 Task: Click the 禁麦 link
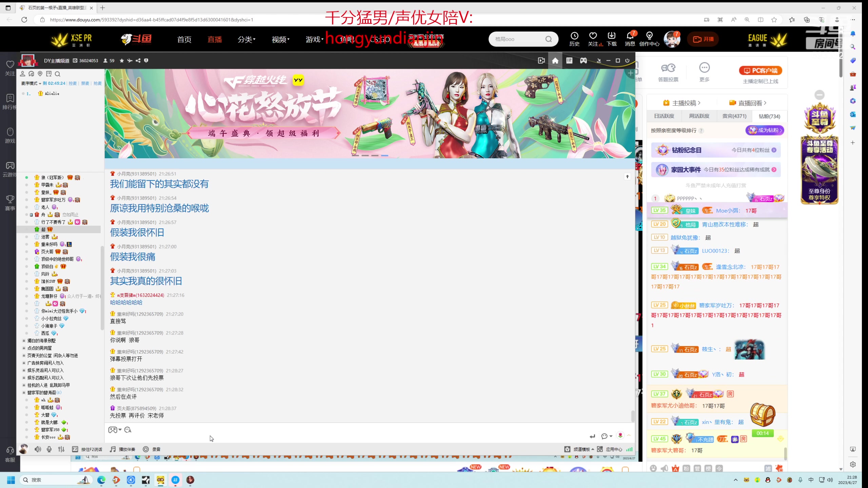tap(85, 83)
